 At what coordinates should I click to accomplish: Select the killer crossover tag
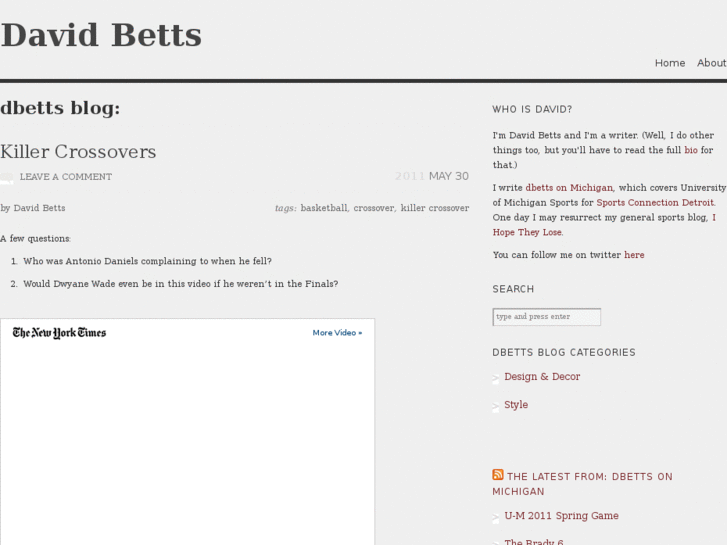tap(434, 208)
